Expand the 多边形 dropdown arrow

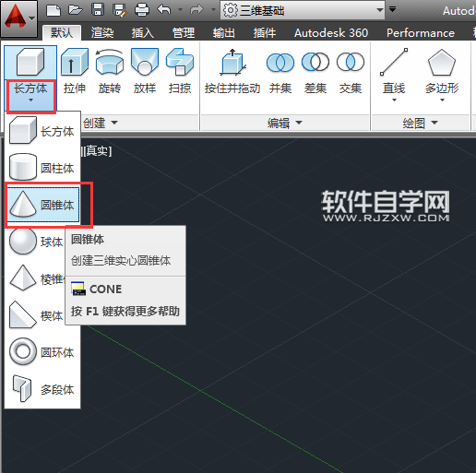pyautogui.click(x=442, y=100)
